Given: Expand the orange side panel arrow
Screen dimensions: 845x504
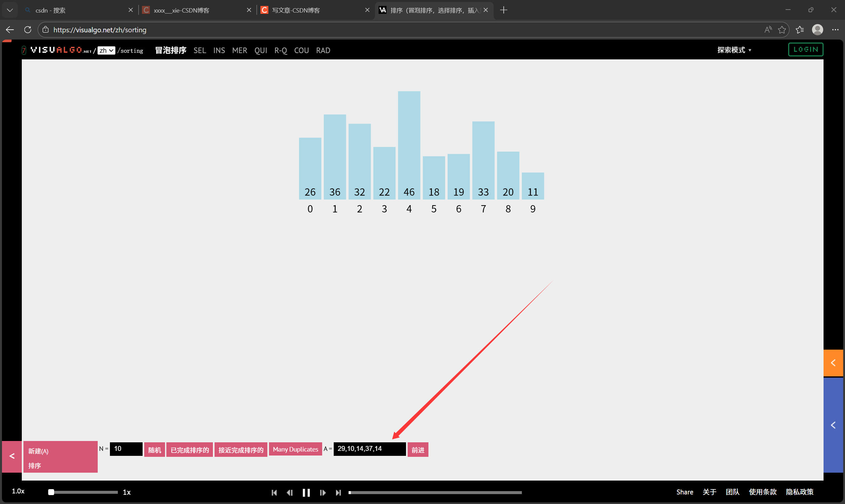Looking at the screenshot, I should point(833,363).
